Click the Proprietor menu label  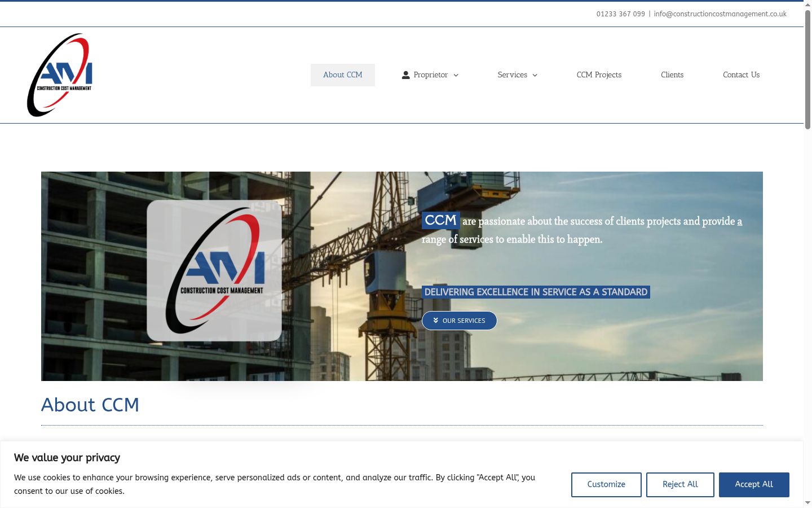pos(430,75)
